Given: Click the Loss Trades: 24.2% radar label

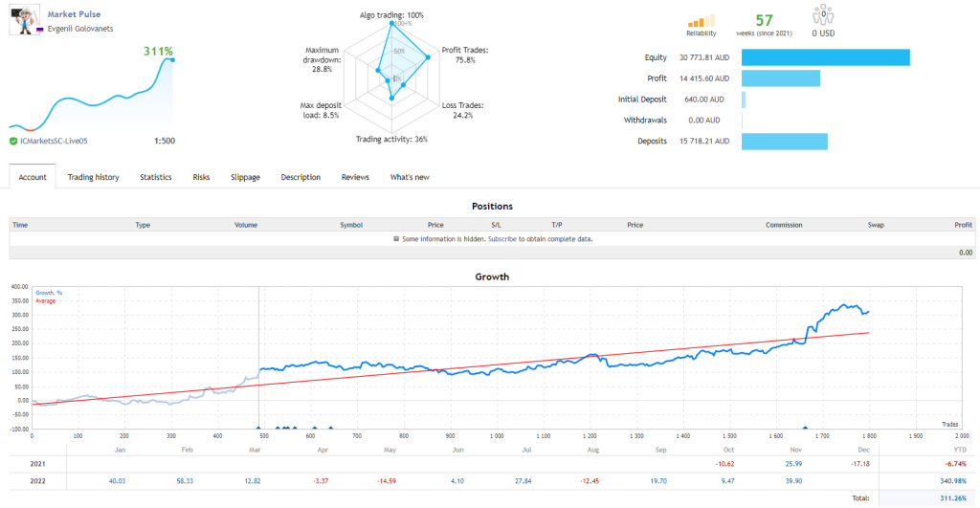Looking at the screenshot, I should pos(462,110).
